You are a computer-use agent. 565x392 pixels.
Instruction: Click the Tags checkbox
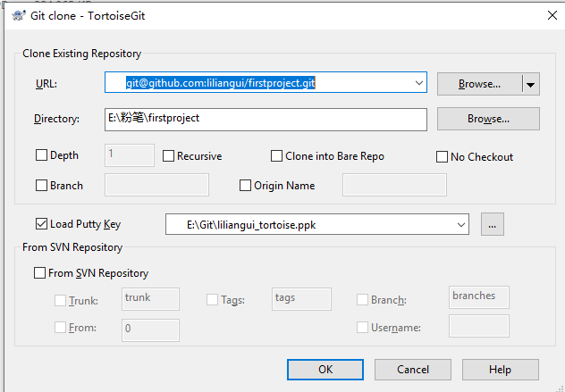click(x=212, y=299)
